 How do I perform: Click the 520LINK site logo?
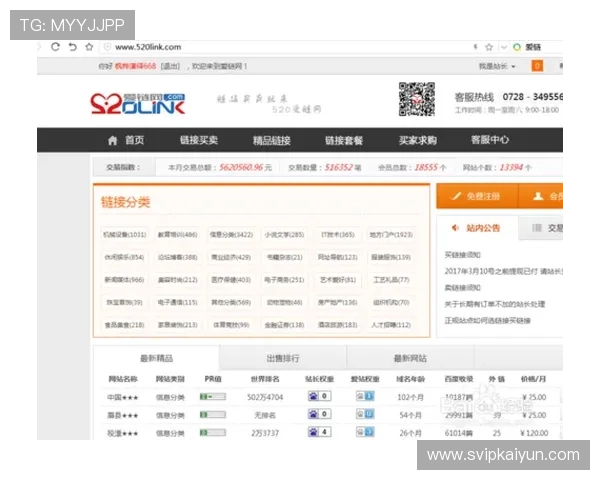click(138, 103)
